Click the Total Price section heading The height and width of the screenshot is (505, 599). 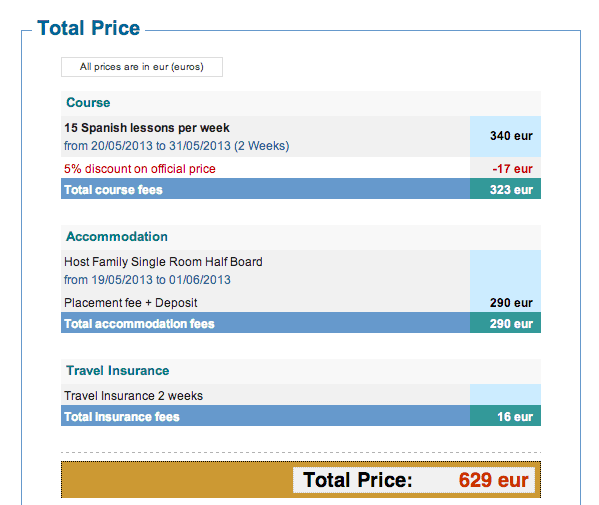(x=89, y=28)
